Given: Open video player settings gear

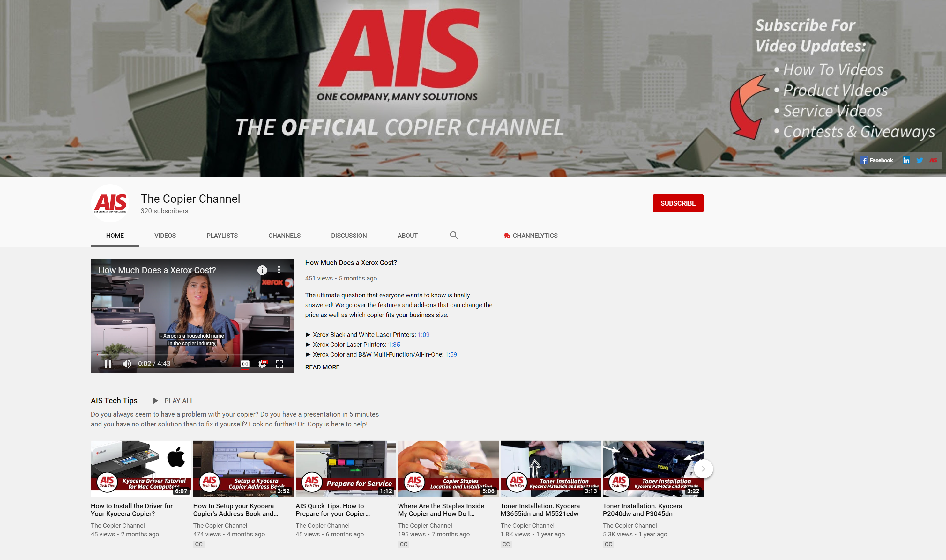Looking at the screenshot, I should coord(262,364).
